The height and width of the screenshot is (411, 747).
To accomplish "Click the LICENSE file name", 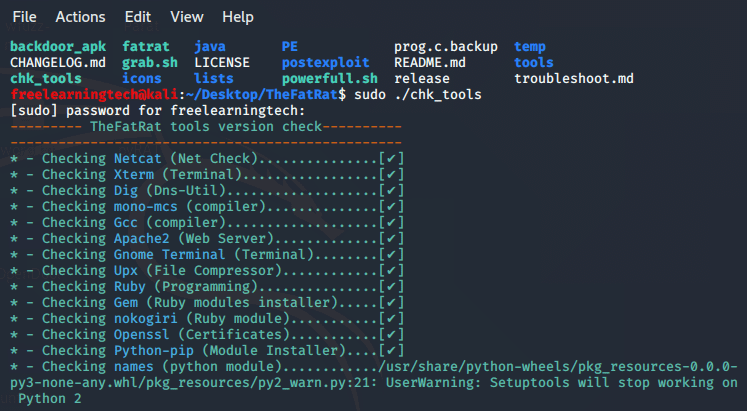I will [222, 62].
